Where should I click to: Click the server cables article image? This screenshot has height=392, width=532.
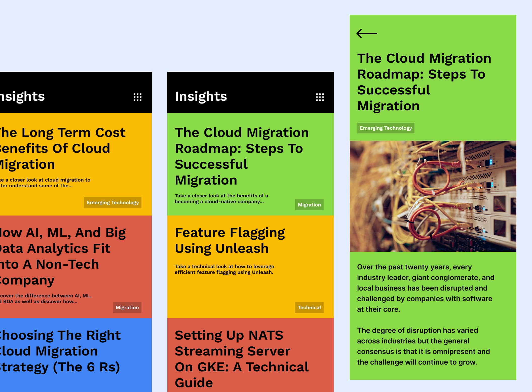[433, 196]
